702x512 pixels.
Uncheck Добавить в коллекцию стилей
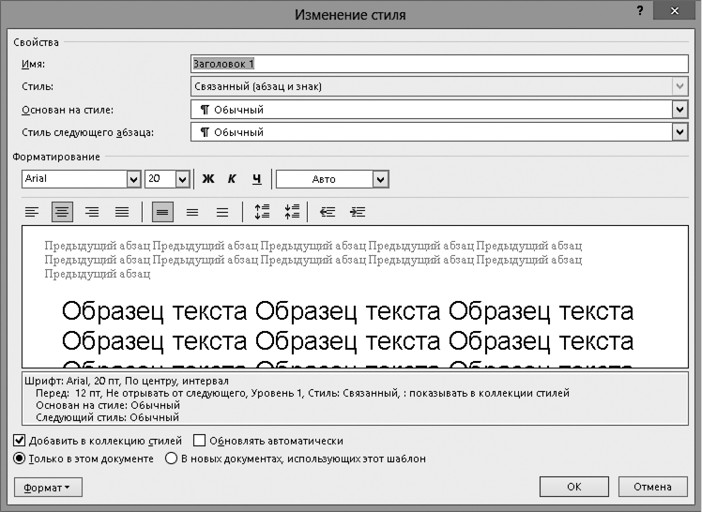pyautogui.click(x=21, y=440)
